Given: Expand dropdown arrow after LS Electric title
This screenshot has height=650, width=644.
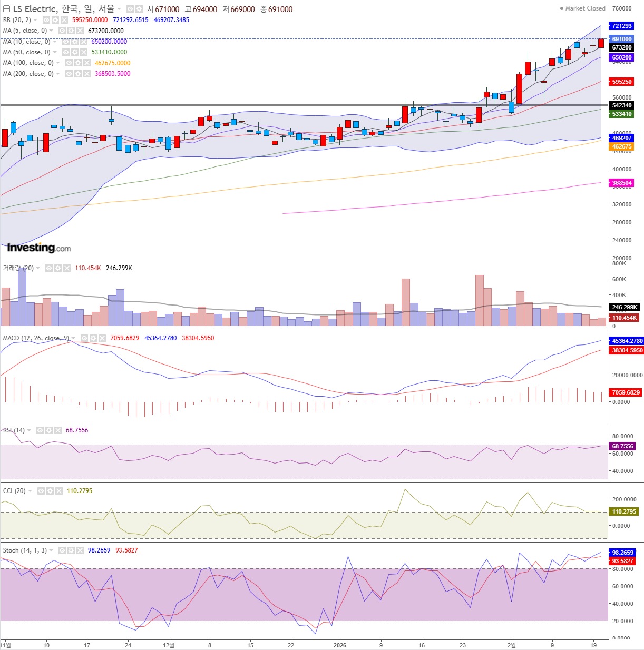Looking at the screenshot, I should tap(119, 9).
